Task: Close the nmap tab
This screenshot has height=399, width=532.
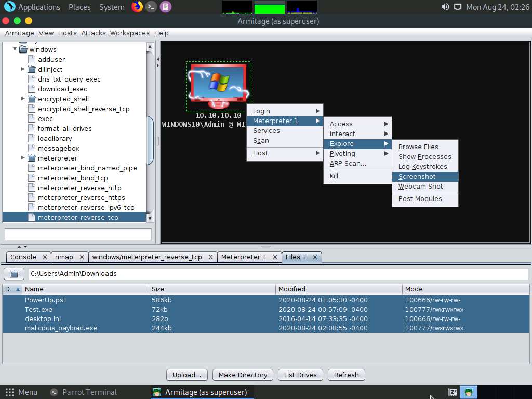Action: [x=82, y=257]
